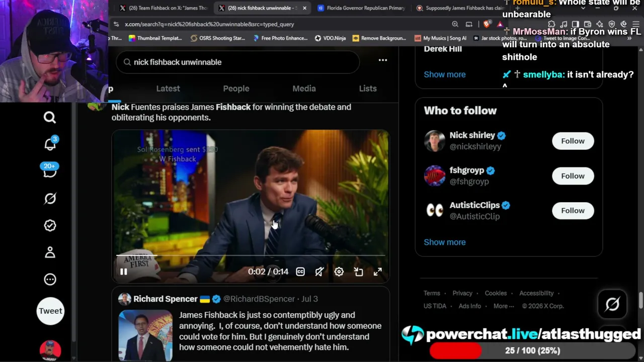Open the search options three-dot menu
Viewport: 644px width, 362px height.
point(383,60)
